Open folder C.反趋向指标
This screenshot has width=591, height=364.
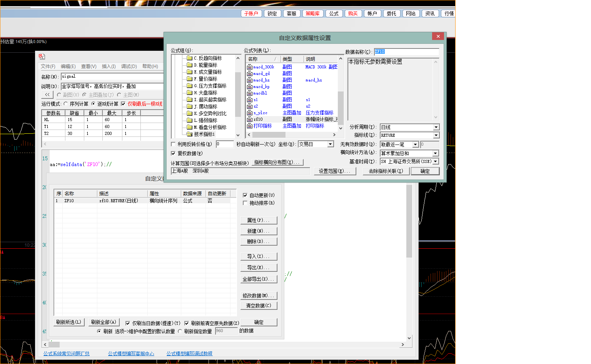(189, 58)
